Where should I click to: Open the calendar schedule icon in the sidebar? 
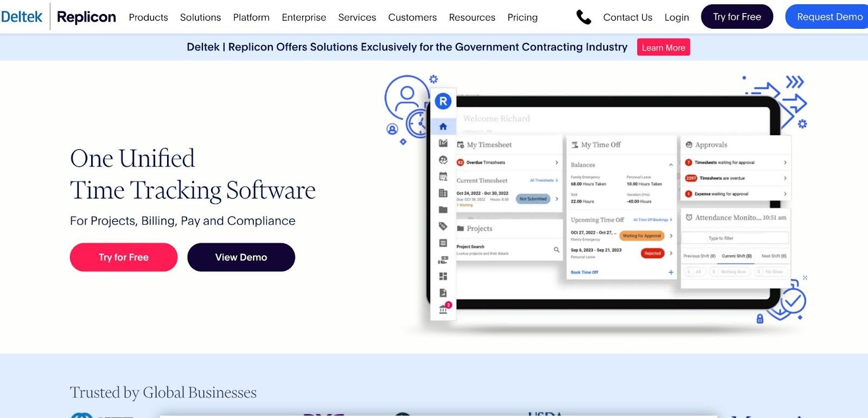[x=443, y=176]
